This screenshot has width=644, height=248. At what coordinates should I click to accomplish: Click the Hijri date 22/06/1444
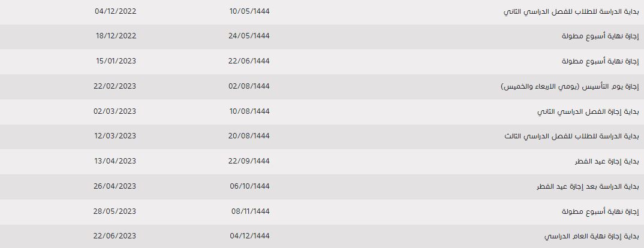click(x=249, y=61)
